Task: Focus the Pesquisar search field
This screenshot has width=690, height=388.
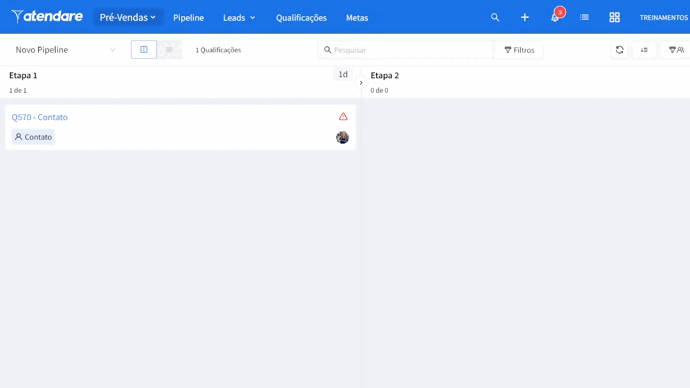Action: pyautogui.click(x=405, y=50)
